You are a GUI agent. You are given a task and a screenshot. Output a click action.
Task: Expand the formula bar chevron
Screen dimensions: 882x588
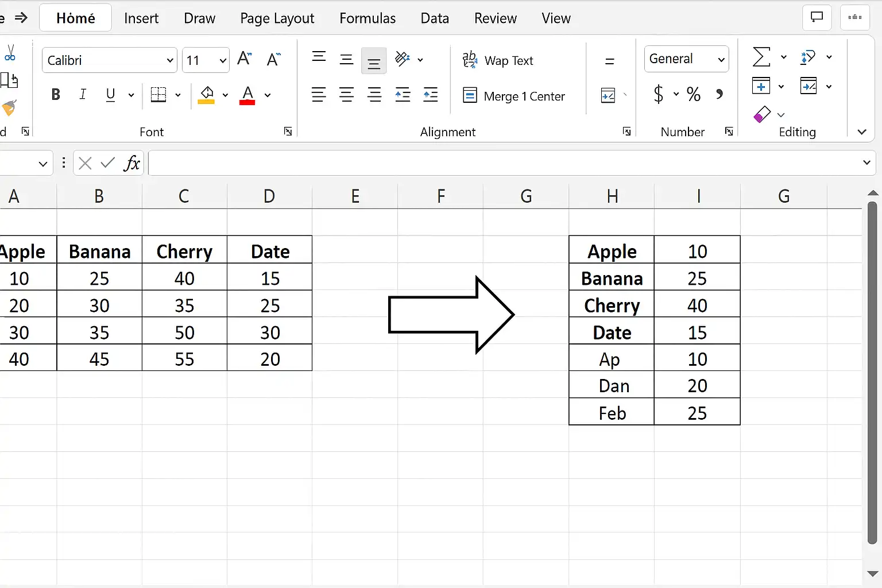(866, 163)
